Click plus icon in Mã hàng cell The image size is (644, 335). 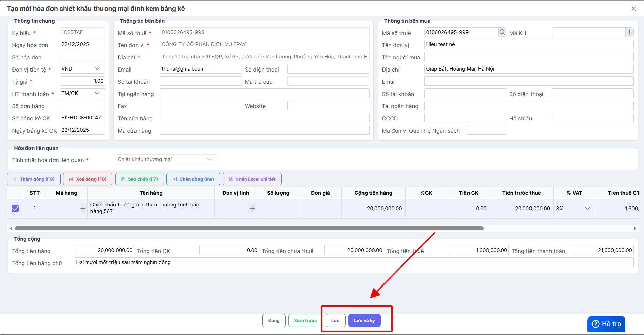83,209
